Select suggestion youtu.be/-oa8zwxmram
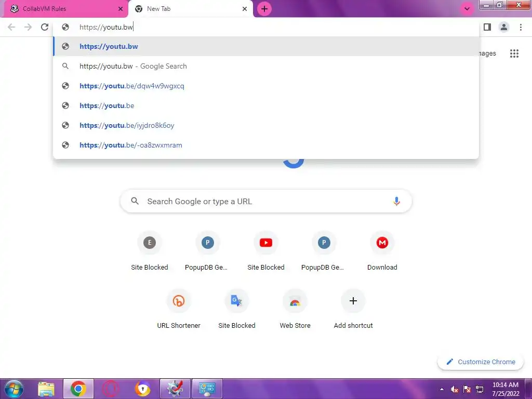Image resolution: width=532 pixels, height=399 pixels. pyautogui.click(x=266, y=145)
